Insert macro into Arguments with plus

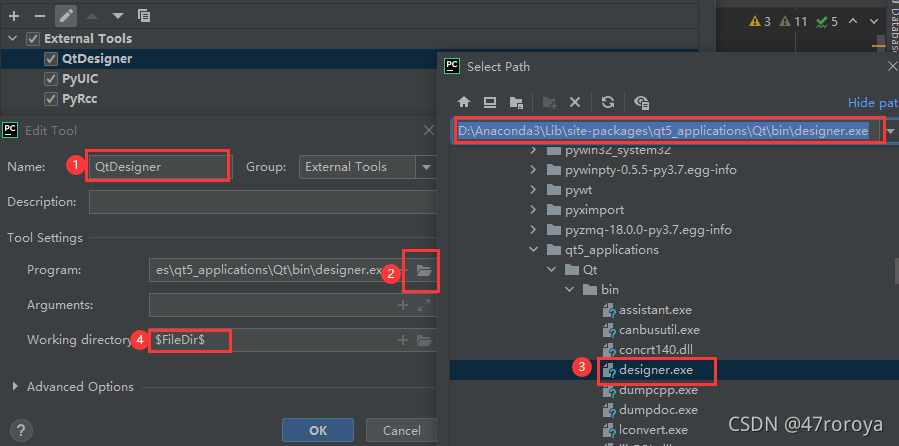tap(403, 305)
